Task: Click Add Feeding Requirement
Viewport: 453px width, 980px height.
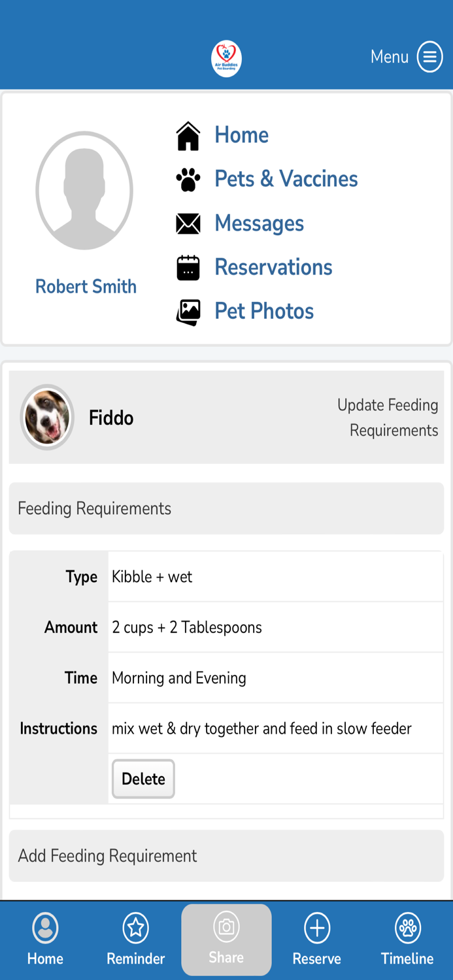Action: [x=107, y=855]
